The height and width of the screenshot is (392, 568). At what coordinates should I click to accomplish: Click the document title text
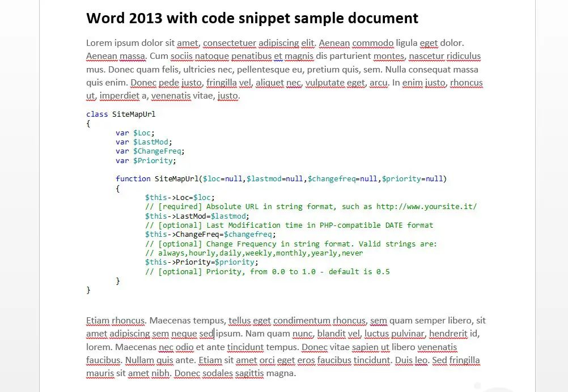click(252, 18)
